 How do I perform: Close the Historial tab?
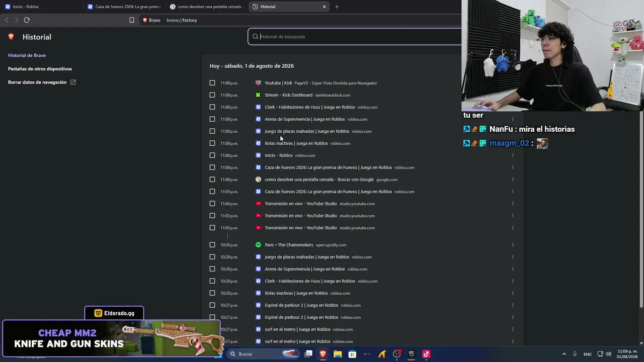(324, 7)
